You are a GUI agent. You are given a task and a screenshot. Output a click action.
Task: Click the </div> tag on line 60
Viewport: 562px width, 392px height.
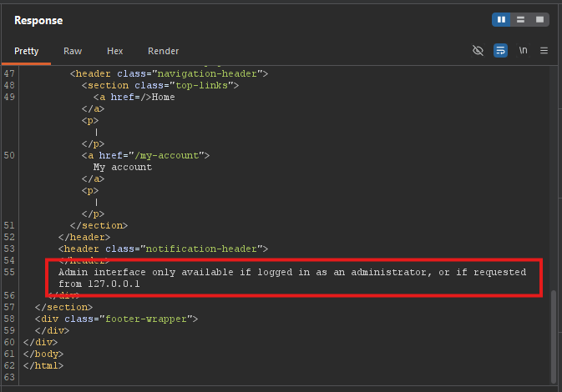(41, 343)
